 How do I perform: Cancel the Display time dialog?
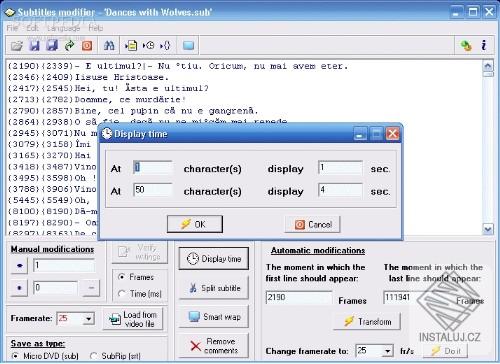click(312, 224)
